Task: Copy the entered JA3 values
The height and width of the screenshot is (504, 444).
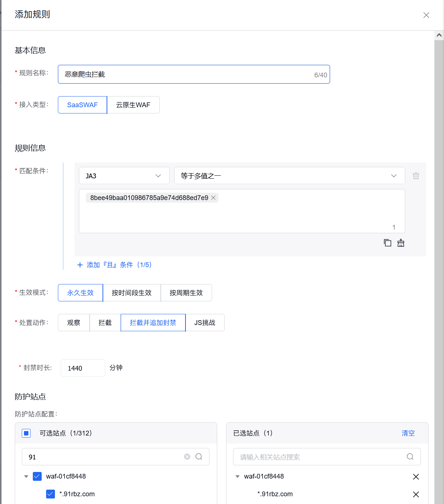Action: (387, 243)
